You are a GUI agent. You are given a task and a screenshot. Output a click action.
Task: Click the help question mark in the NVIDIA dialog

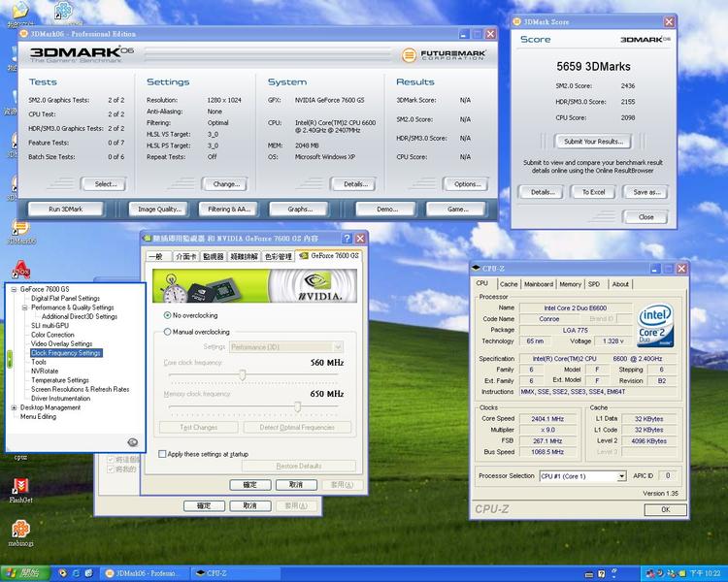coord(347,239)
